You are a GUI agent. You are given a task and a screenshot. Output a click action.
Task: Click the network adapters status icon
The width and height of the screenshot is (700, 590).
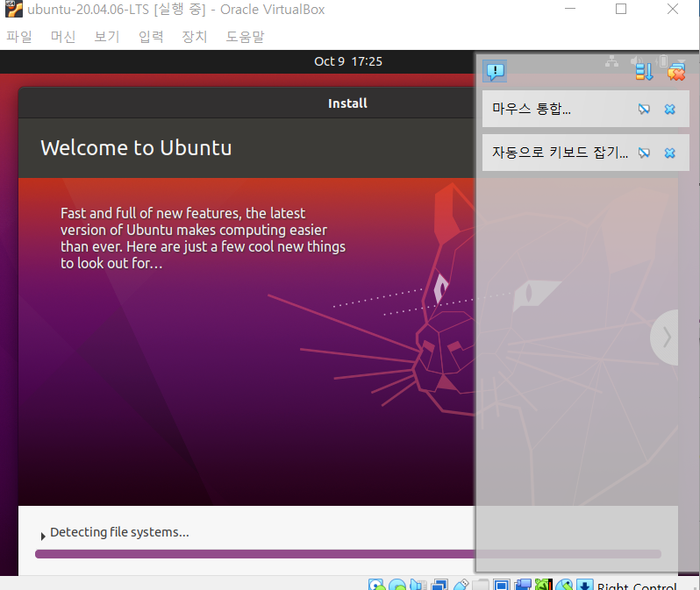(x=439, y=585)
